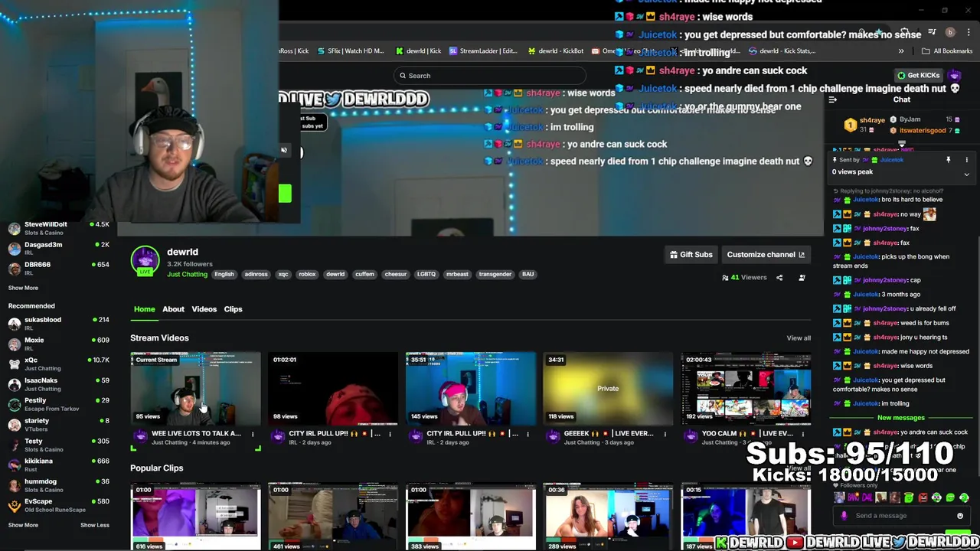Open DBR666 channel in sidebar
Screen dimensions: 980x551
point(57,268)
